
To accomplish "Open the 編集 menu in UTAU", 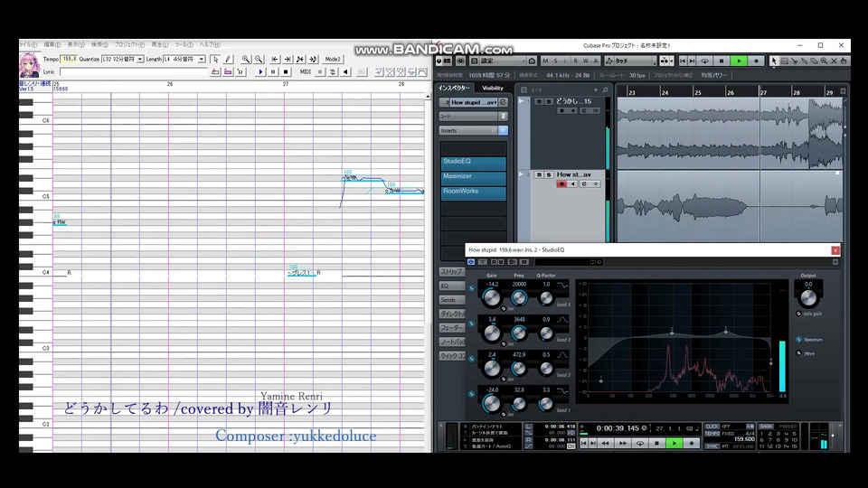I will point(52,45).
